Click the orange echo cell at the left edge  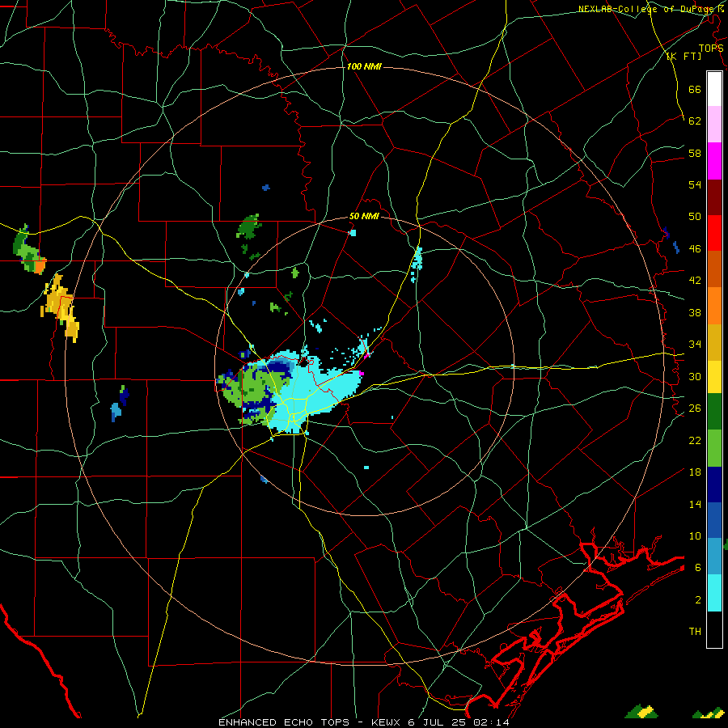(40, 265)
